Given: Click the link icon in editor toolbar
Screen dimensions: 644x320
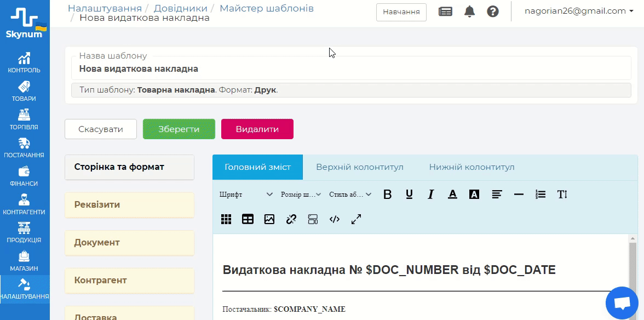Looking at the screenshot, I should pos(291,219).
